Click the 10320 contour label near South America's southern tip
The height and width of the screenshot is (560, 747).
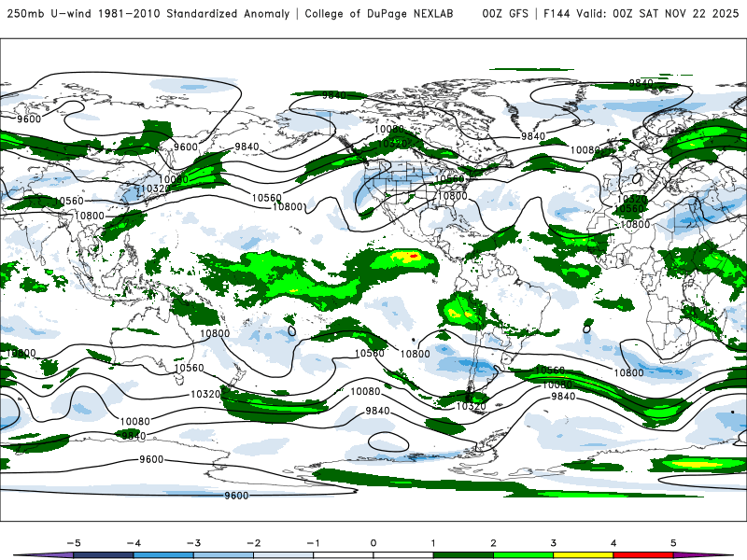pyautogui.click(x=471, y=406)
